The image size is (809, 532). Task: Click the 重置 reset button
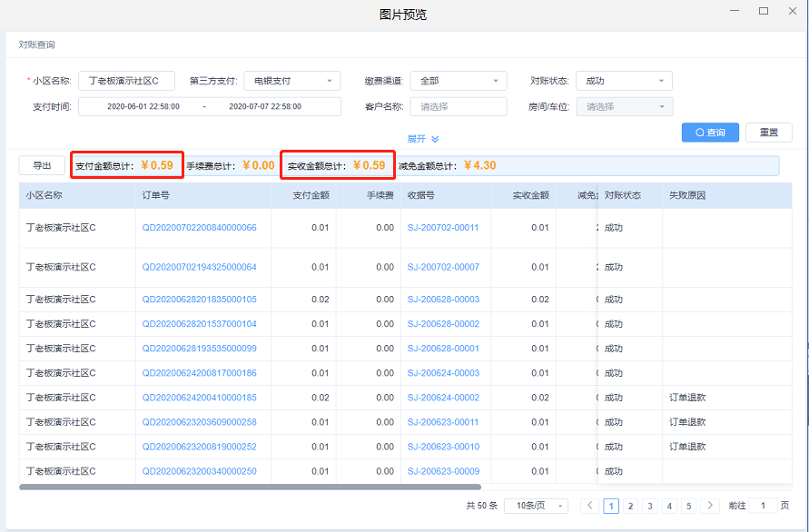pyautogui.click(x=769, y=133)
